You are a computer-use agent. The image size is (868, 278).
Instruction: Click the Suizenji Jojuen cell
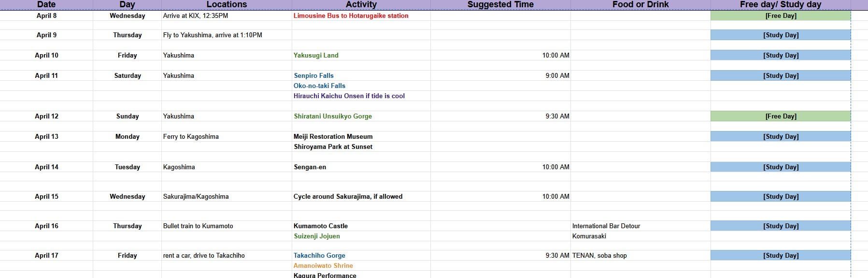361,236
